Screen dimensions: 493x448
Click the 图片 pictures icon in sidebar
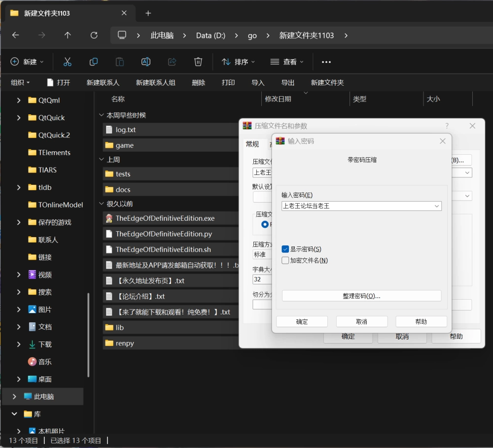32,310
